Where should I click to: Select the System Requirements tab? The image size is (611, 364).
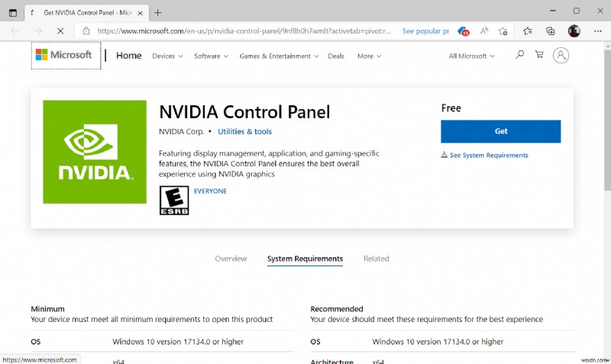305,259
